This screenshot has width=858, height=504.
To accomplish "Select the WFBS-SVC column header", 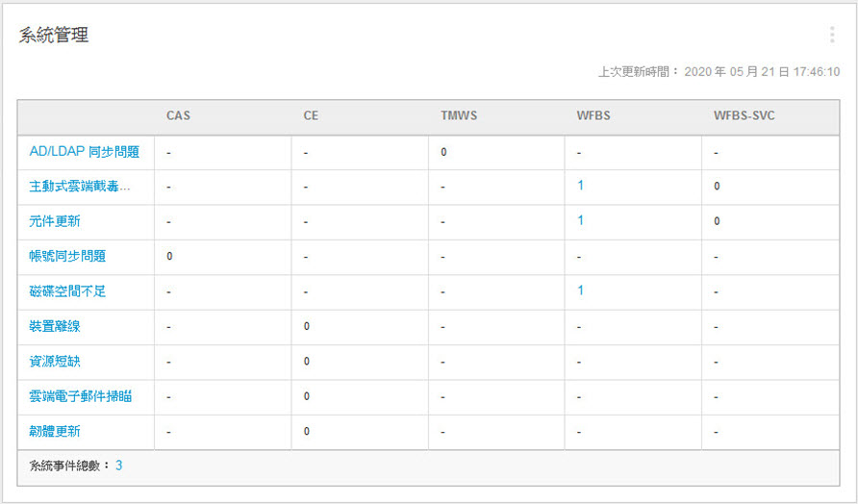I will tap(744, 116).
